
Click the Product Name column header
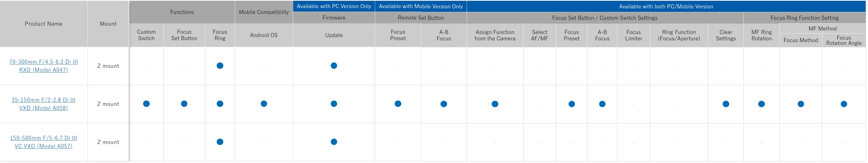click(x=44, y=24)
